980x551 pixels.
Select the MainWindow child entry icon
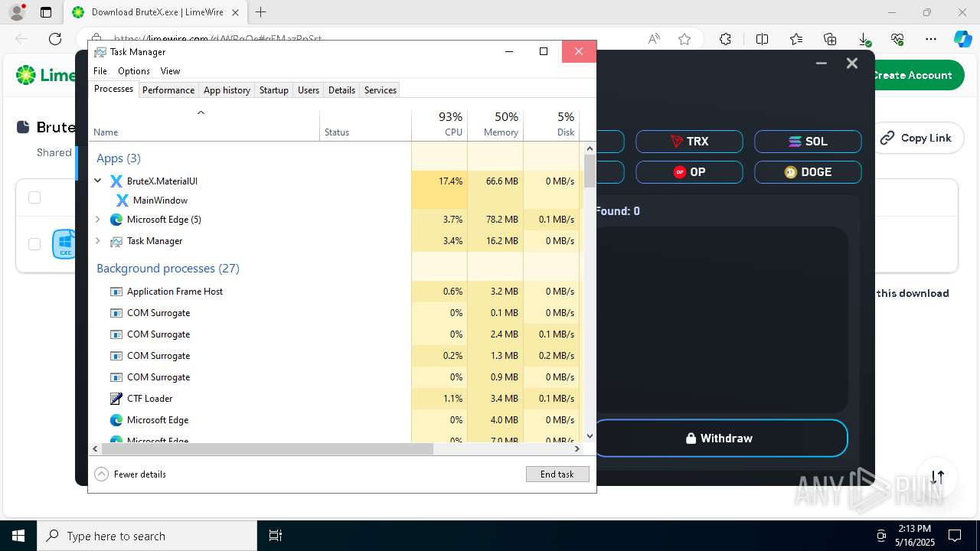point(122,201)
